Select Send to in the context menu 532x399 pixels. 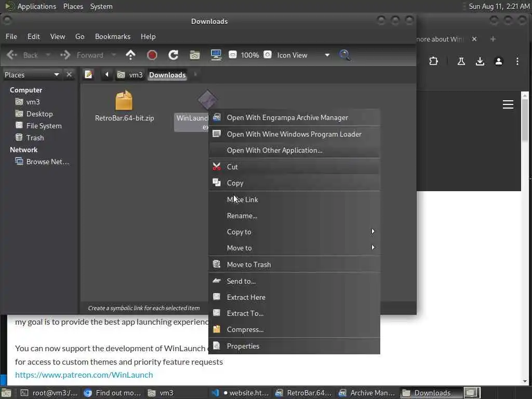pos(294,281)
